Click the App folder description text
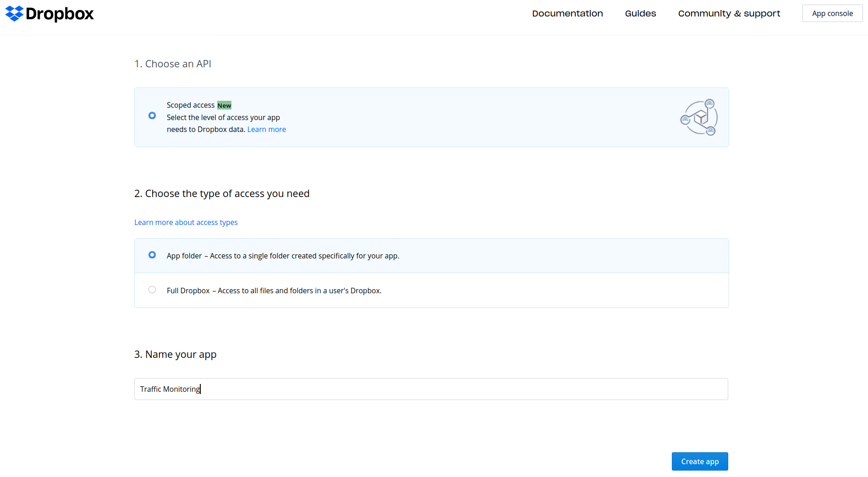Viewport: 868px width, 477px height. point(283,256)
